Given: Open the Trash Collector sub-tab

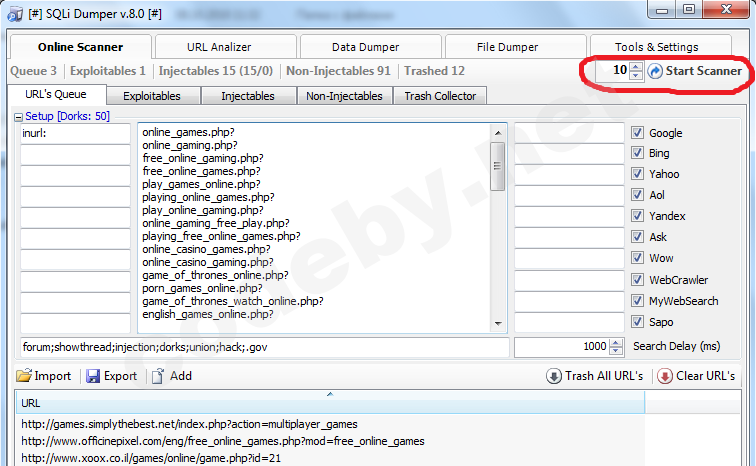Looking at the screenshot, I should point(440,96).
